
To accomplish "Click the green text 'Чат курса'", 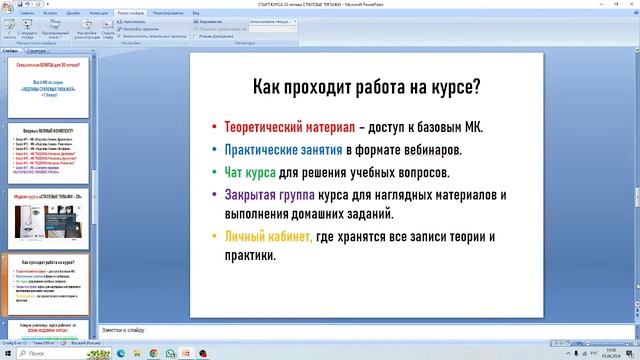I will (250, 173).
